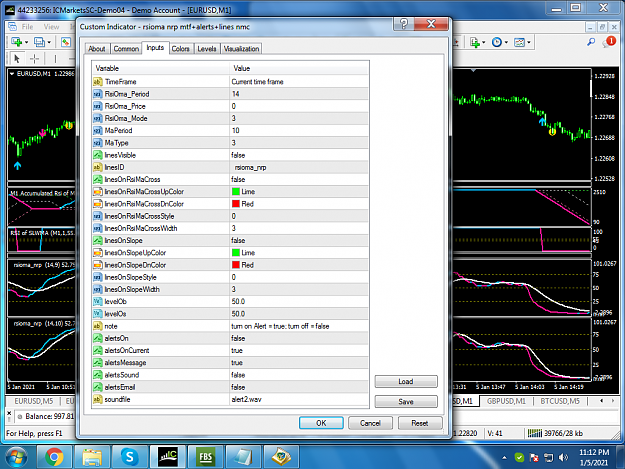Click the Cancel button
This screenshot has width=625, height=469.
pyautogui.click(x=370, y=423)
